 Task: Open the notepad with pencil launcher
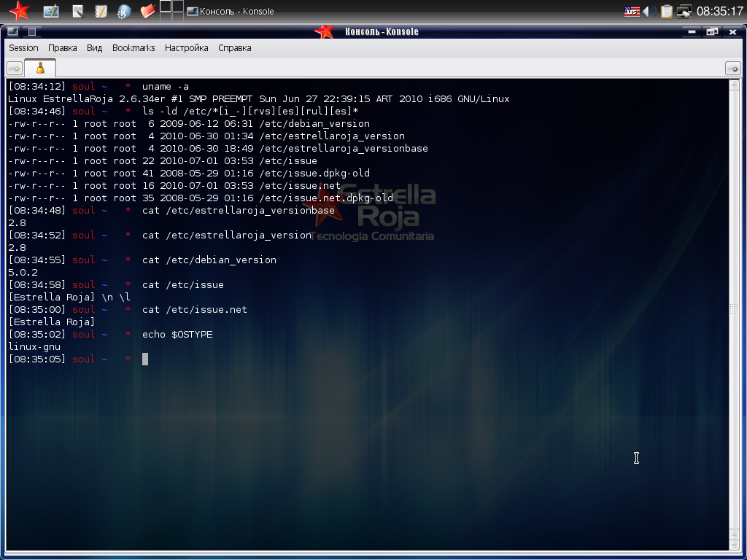click(101, 11)
